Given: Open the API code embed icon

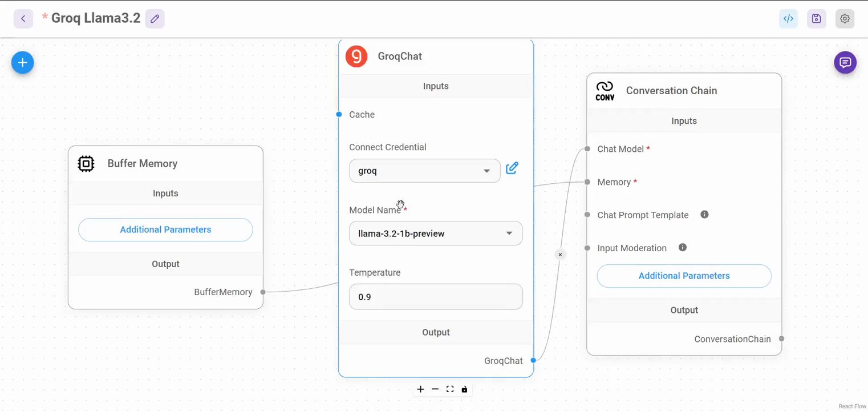Looking at the screenshot, I should pos(789,18).
